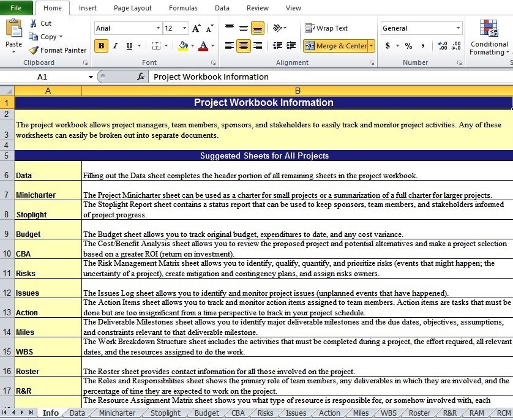This screenshot has width=513, height=420.
Task: Open the General number format dropdown
Action: click(x=458, y=28)
